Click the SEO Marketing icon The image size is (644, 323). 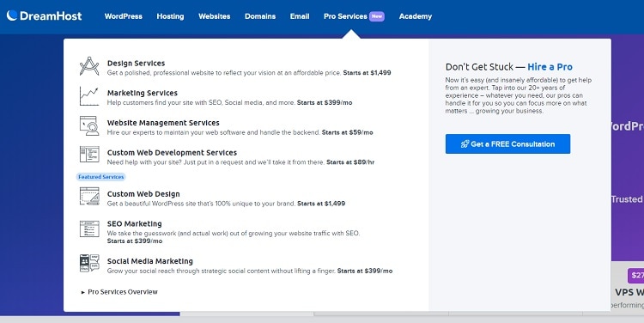89,229
